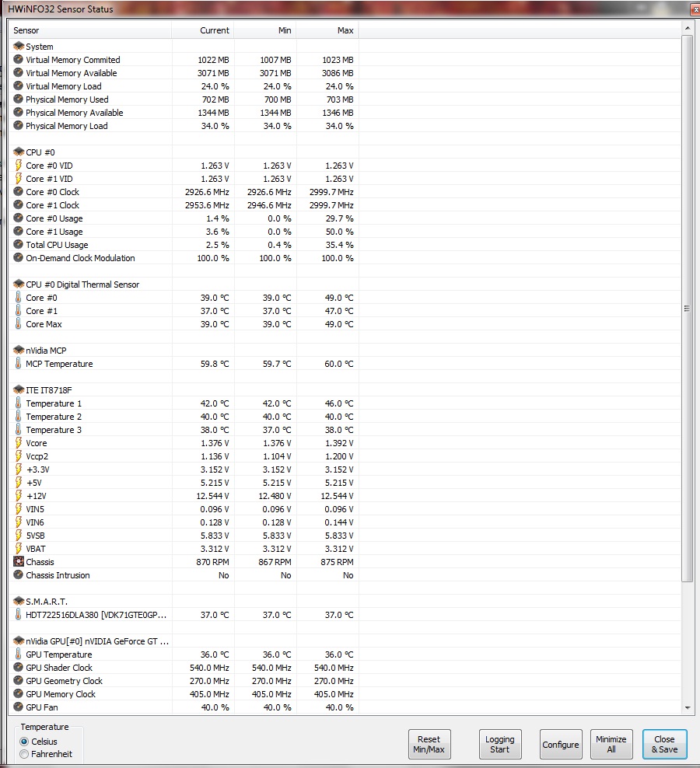The width and height of the screenshot is (700, 768).
Task: Click the VBAT voltage bolt icon
Action: click(18, 549)
